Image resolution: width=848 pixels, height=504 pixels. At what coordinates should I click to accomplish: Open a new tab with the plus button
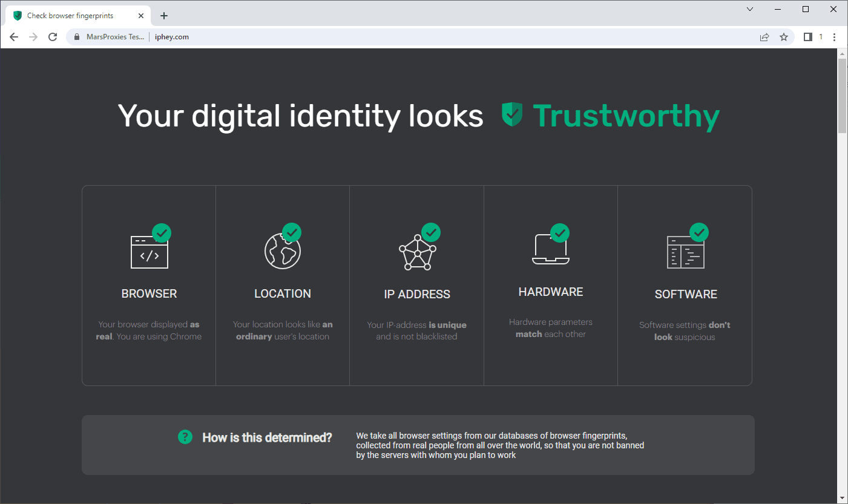[x=164, y=16]
